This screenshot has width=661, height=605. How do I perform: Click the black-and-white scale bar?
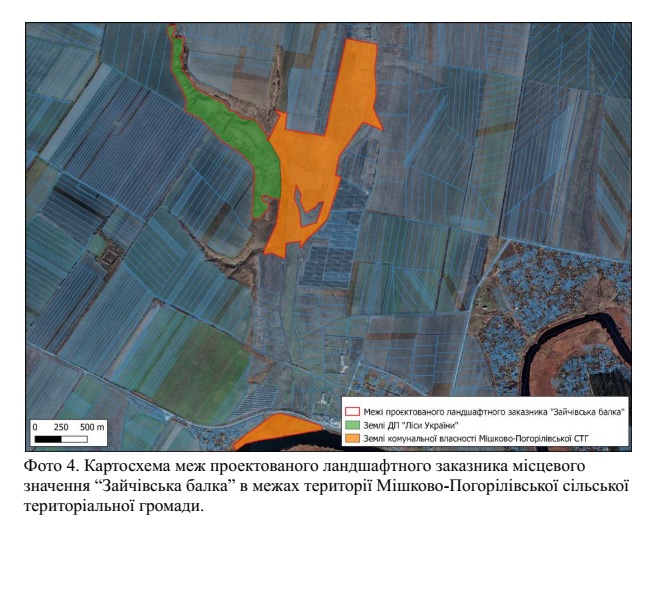coord(61,438)
